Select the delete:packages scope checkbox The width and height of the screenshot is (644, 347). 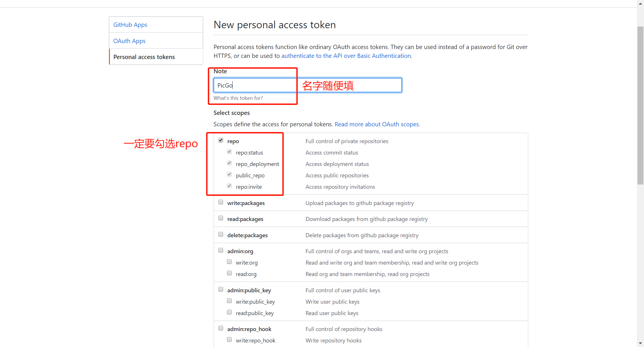[221, 234]
